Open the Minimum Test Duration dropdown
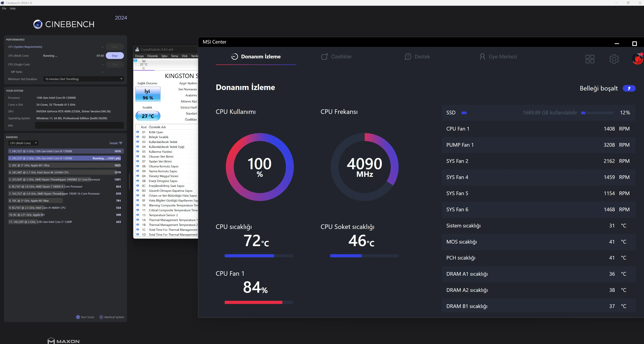Viewport: 644px width, 344px height. 83,79
